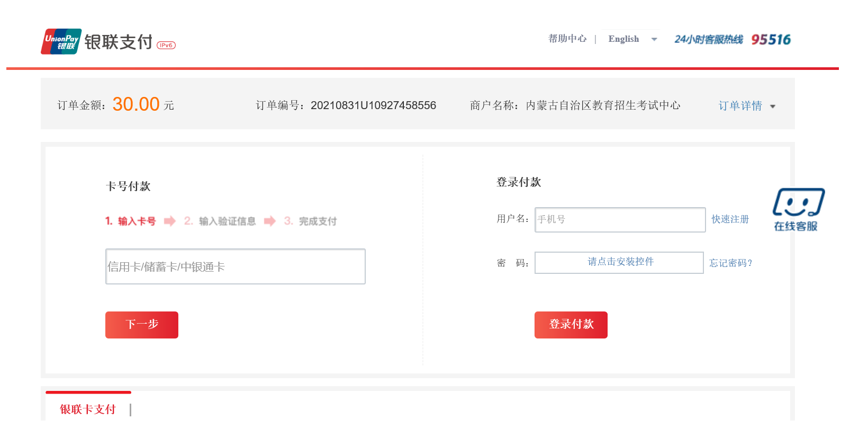868x428 pixels.
Task: Click the 95516 hotline number graphic
Action: [771, 40]
